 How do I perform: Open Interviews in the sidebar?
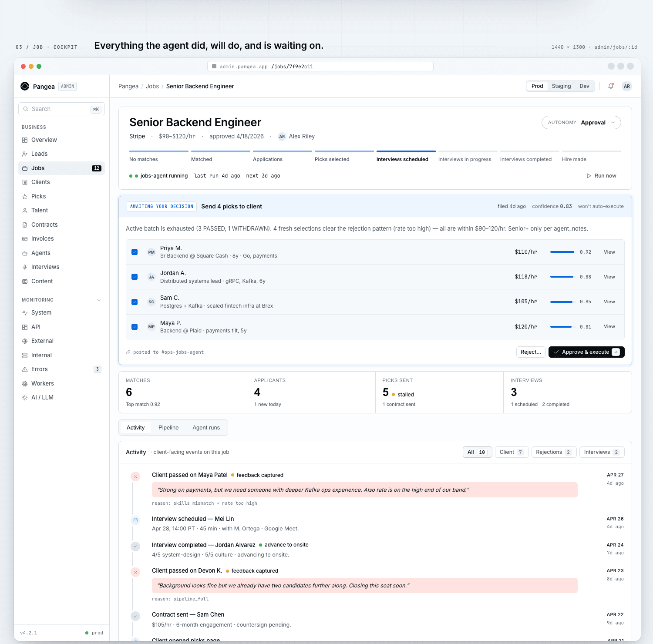[61, 267]
